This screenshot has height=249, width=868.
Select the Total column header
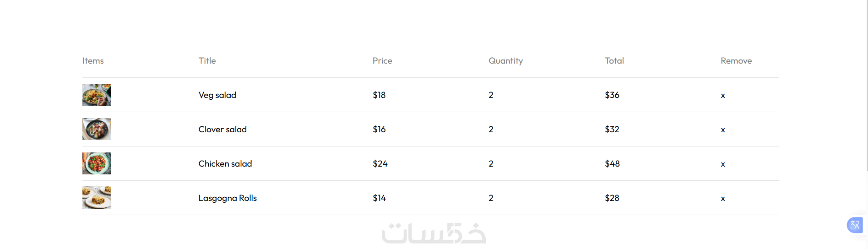(614, 61)
